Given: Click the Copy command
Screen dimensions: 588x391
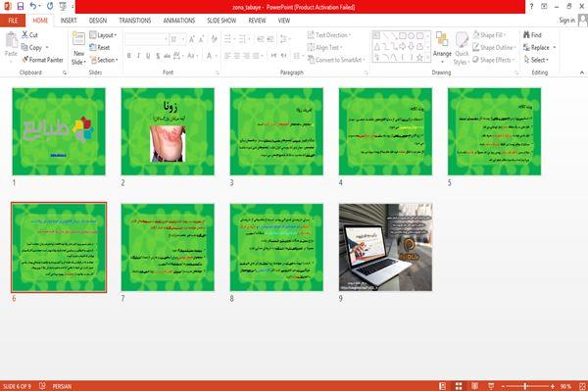Looking at the screenshot, I should [x=31, y=47].
